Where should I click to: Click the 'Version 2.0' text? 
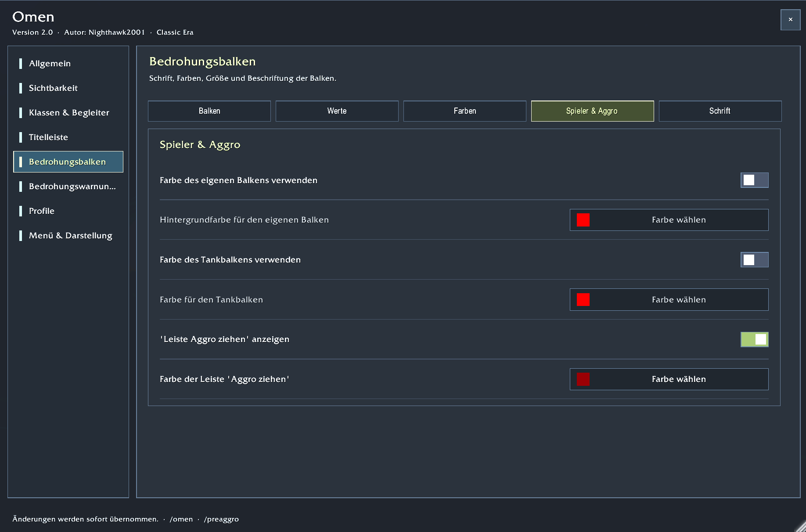tap(32, 32)
